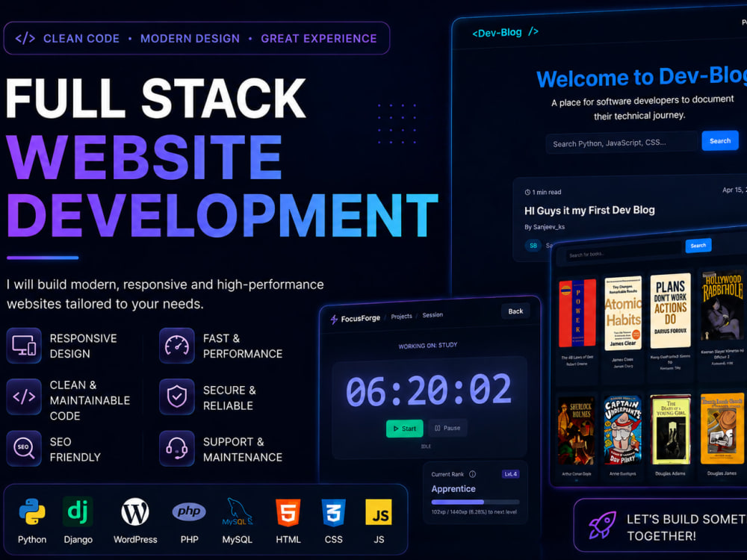Click the 'GREAT EXPERIENCE' tagline text
The width and height of the screenshot is (747, 560).
pos(319,39)
